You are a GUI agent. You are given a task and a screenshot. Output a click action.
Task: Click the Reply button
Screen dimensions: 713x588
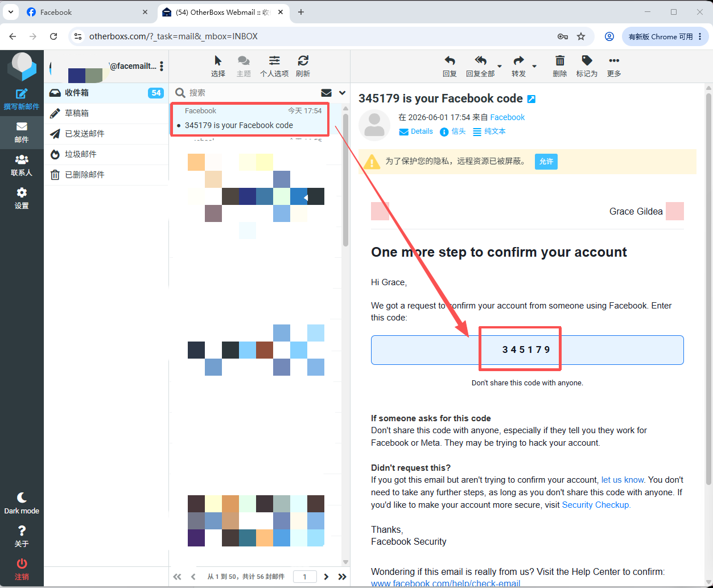450,66
